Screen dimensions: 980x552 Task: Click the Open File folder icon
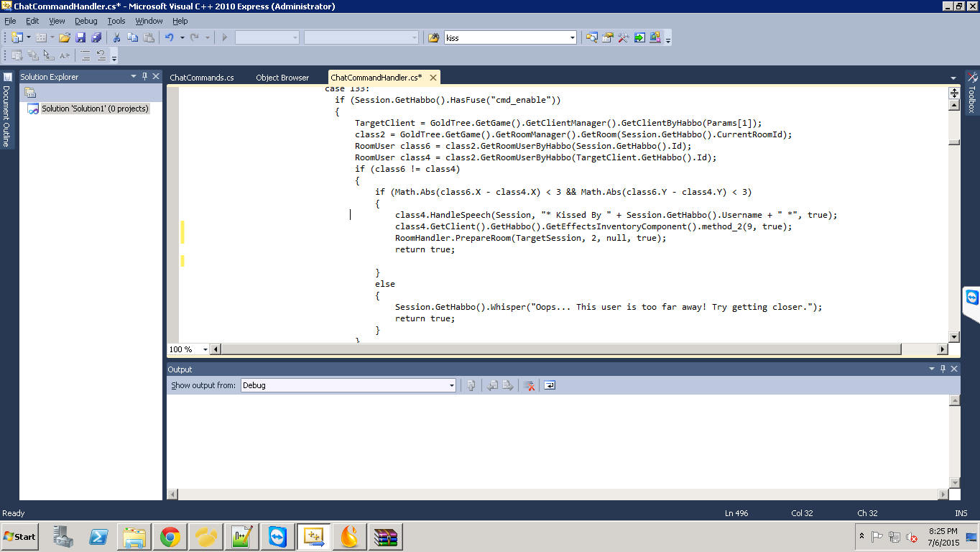[x=65, y=37]
